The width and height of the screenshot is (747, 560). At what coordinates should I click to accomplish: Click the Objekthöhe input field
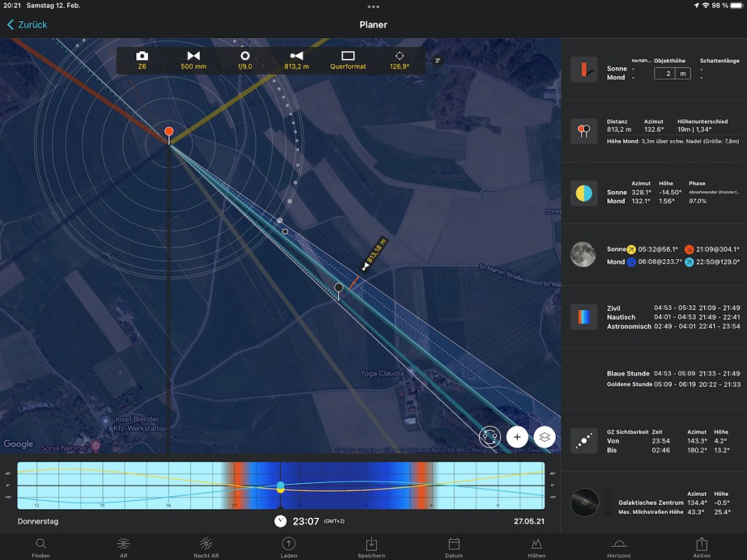click(672, 73)
